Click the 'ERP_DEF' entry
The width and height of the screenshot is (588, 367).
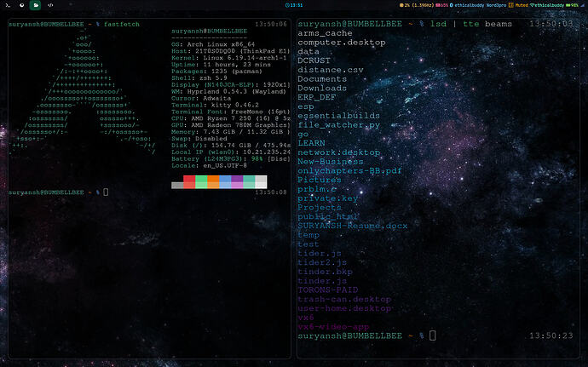click(x=316, y=97)
